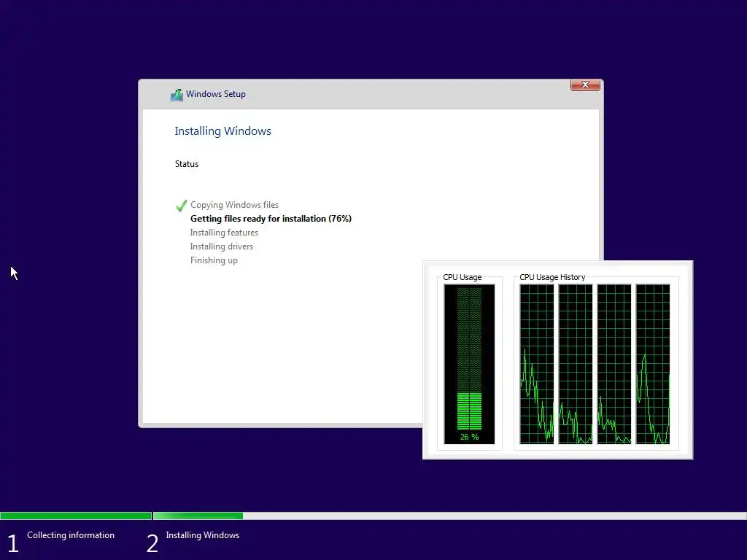Click the 'CPU Usage' label
The image size is (747, 560).
click(x=462, y=277)
